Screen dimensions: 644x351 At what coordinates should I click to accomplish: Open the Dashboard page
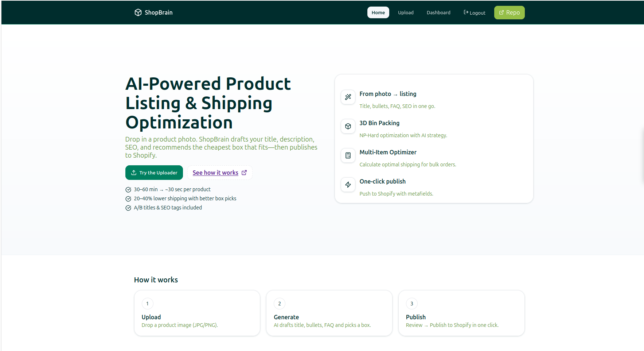[x=438, y=12]
